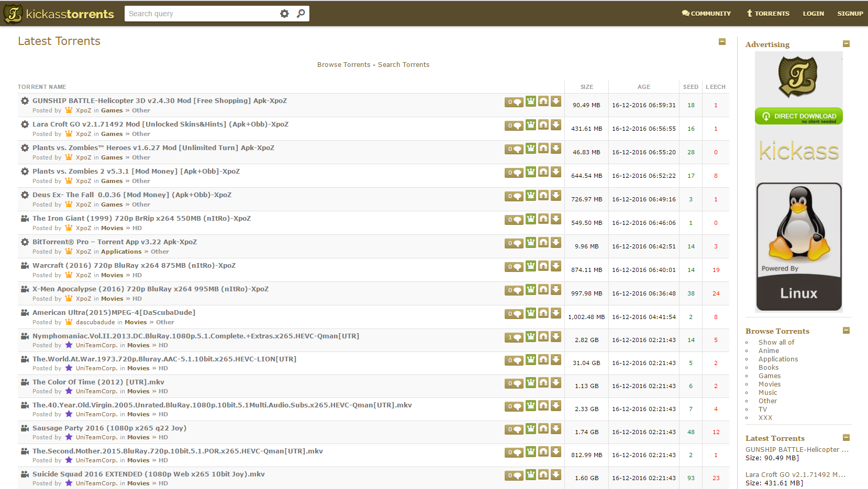Screen dimensions: 868x489
Task: Click the magnifying glass search icon
Action: [x=301, y=13]
